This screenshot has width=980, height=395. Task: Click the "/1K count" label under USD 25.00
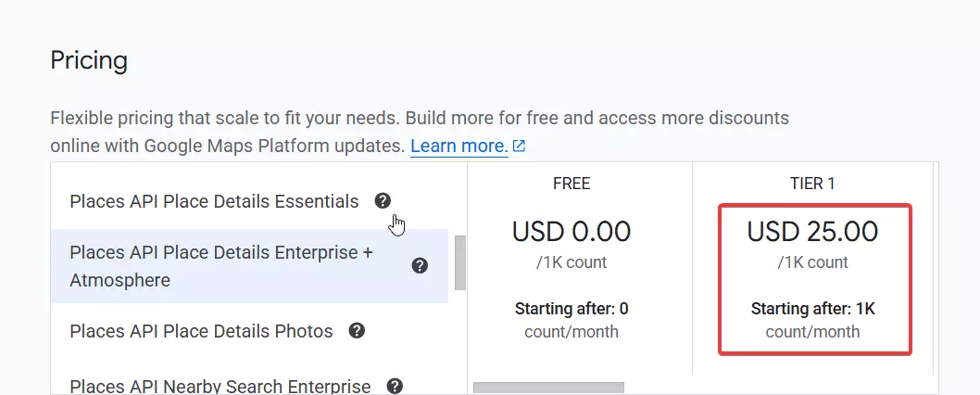click(812, 262)
